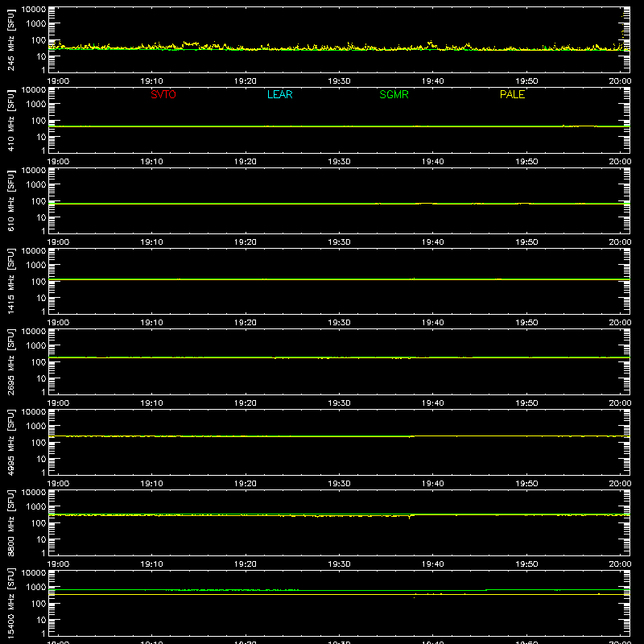Select the '8800 MHz [SFU]' axis title
The width and height of the screenshot is (644, 644).
[x=11, y=522]
